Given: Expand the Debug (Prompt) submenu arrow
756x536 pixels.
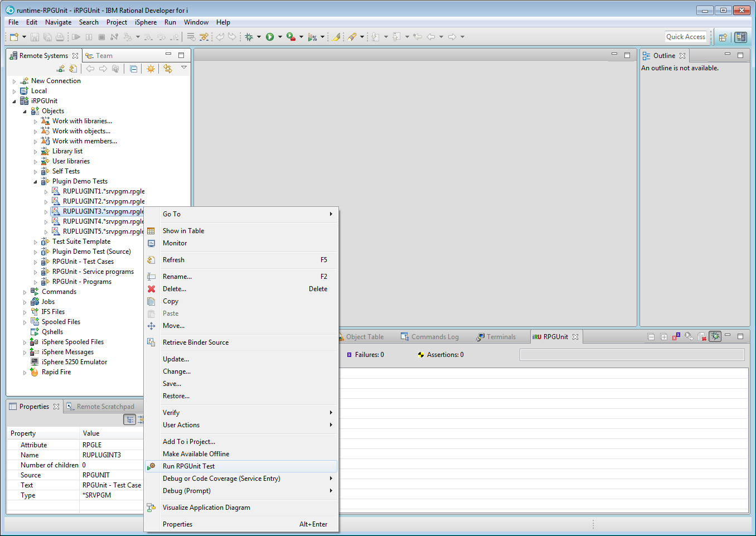Looking at the screenshot, I should point(331,491).
